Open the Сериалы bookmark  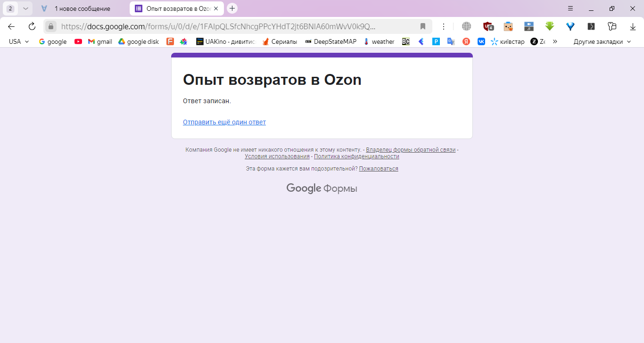pos(280,41)
